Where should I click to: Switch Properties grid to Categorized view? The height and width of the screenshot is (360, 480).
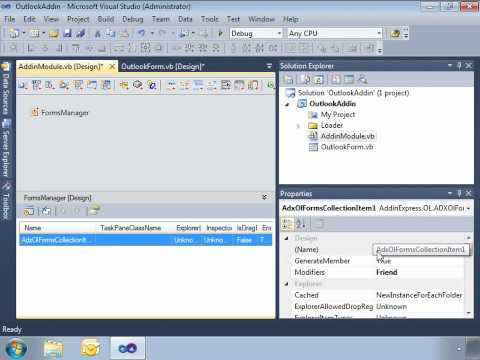287,224
